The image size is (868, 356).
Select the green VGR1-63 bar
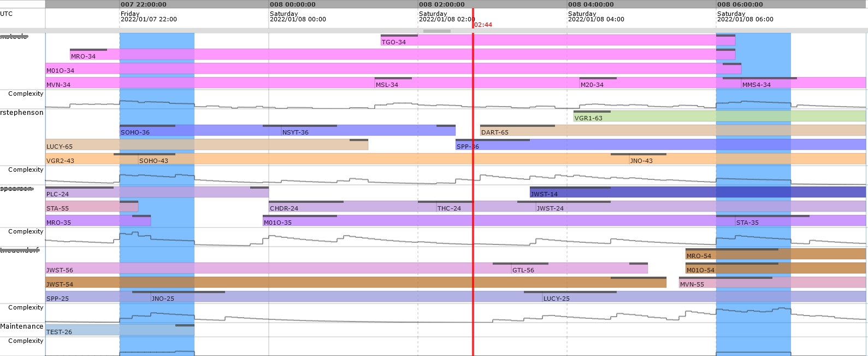719,116
